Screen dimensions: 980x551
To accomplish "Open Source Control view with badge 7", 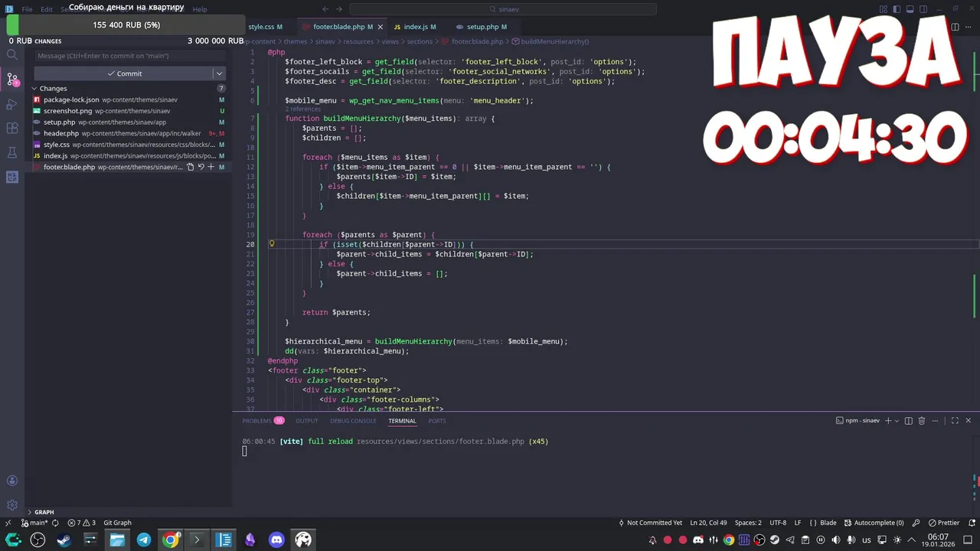I will pos(12,79).
